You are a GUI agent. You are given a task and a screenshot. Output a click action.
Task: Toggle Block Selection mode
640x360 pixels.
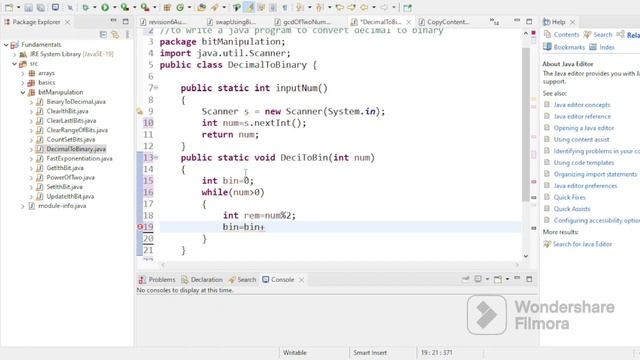[x=273, y=7]
